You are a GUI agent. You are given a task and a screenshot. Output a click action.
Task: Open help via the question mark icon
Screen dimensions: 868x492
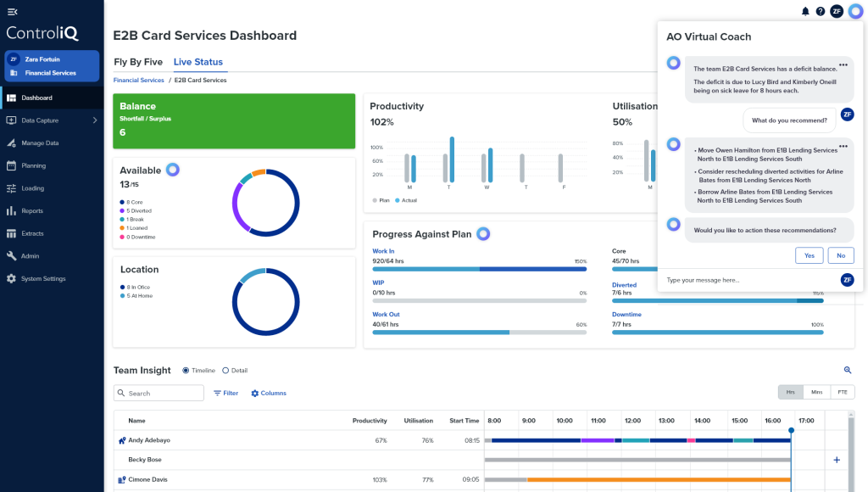(x=821, y=11)
